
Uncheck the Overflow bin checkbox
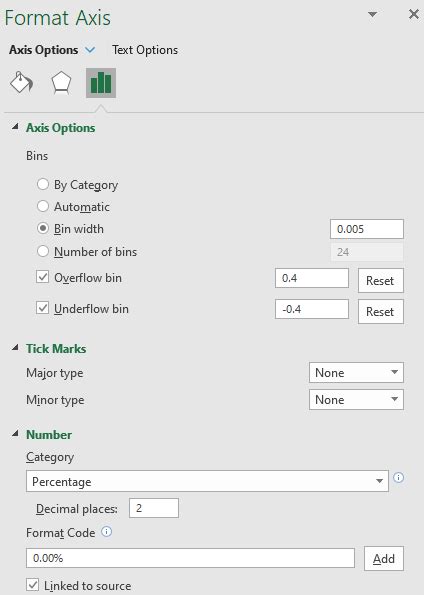click(43, 277)
